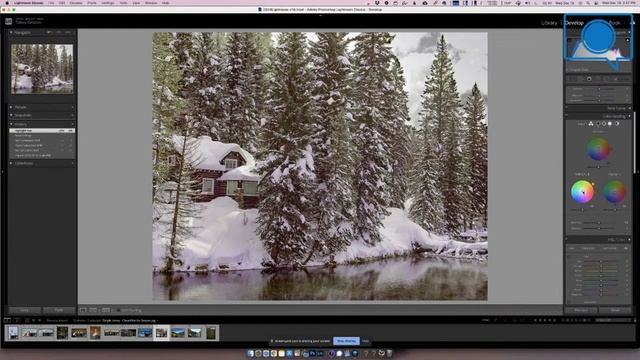The image size is (640, 360).
Task: Open Grid view icon above filmstrip
Action: point(27,320)
